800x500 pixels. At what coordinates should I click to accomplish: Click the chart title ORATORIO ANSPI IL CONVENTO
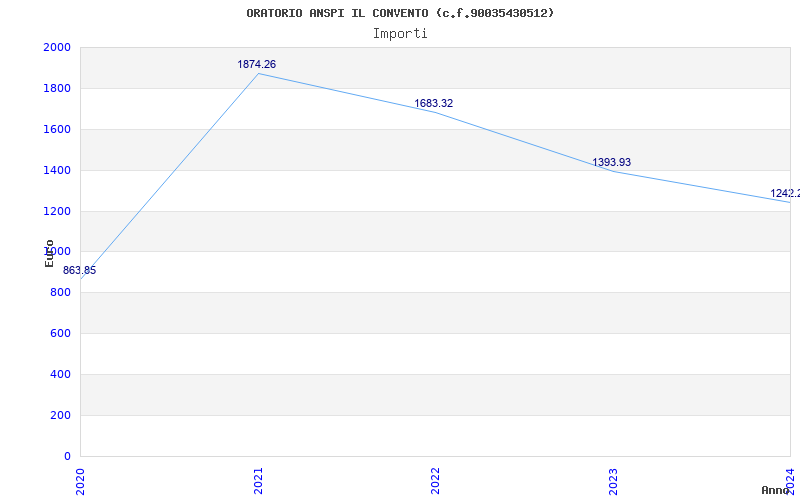400,13
